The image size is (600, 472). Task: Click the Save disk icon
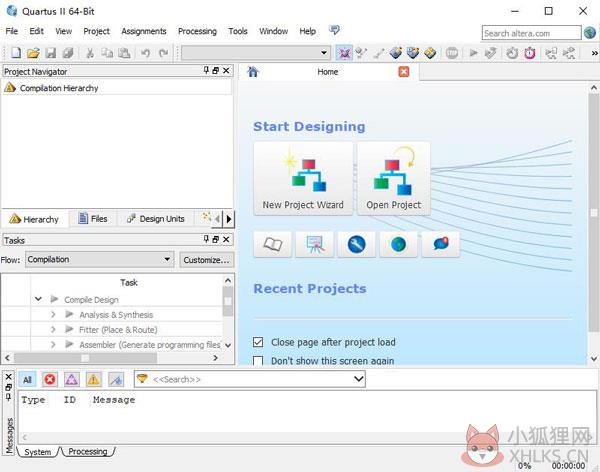pyautogui.click(x=51, y=53)
